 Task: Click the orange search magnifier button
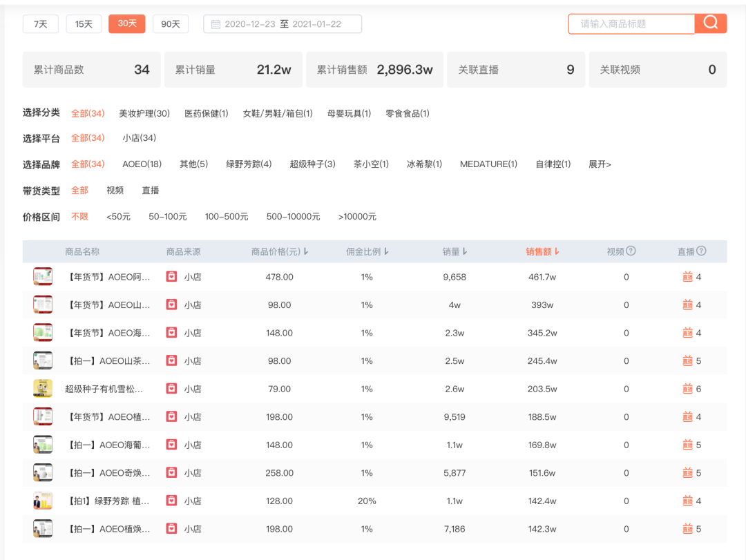[710, 23]
